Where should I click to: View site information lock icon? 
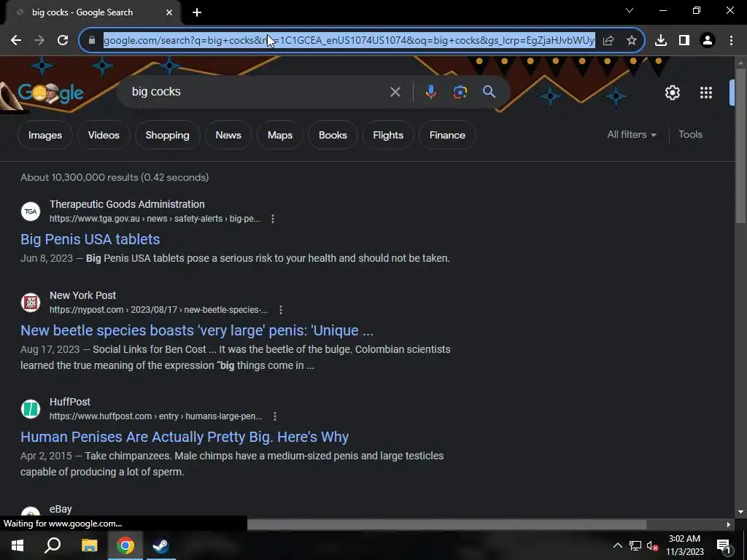pyautogui.click(x=92, y=41)
